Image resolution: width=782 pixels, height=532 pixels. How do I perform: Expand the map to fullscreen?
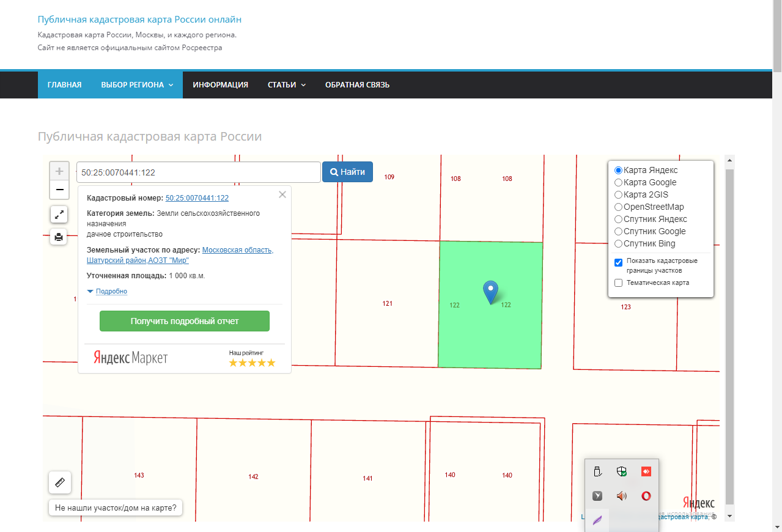click(59, 215)
